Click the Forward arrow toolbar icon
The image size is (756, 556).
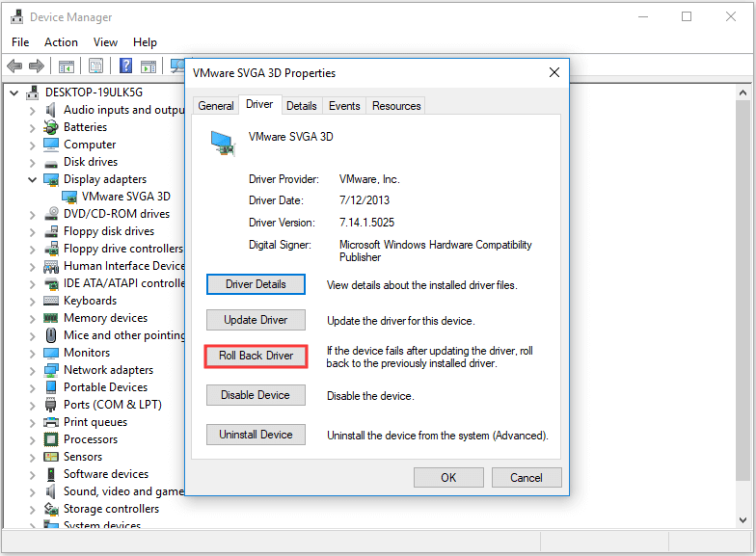pyautogui.click(x=36, y=66)
